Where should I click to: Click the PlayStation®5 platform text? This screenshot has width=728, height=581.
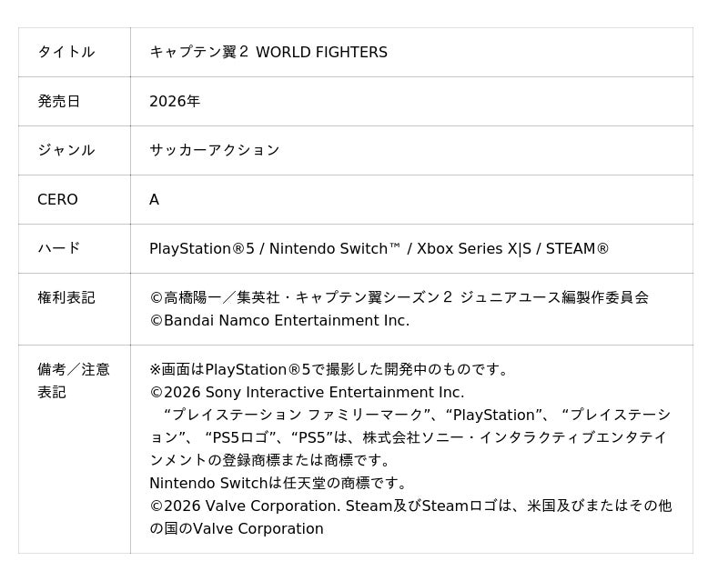[202, 249]
